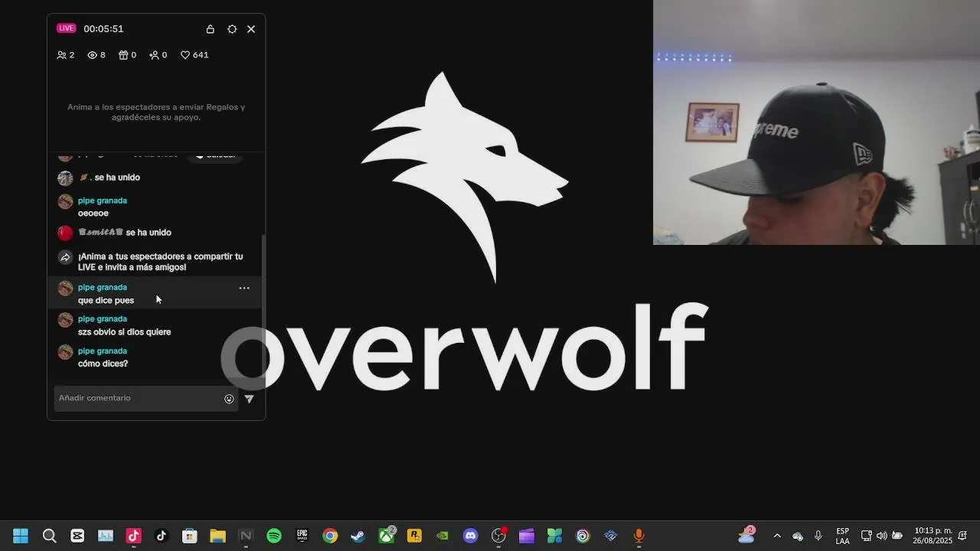Image resolution: width=980 pixels, height=551 pixels.
Task: Close the LIVE chat panel
Action: click(251, 29)
